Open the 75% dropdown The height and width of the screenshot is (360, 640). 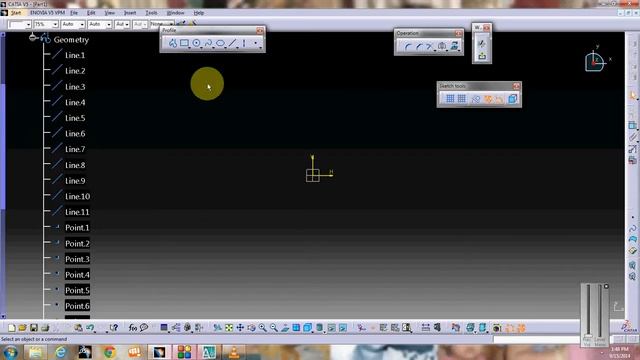55,25
